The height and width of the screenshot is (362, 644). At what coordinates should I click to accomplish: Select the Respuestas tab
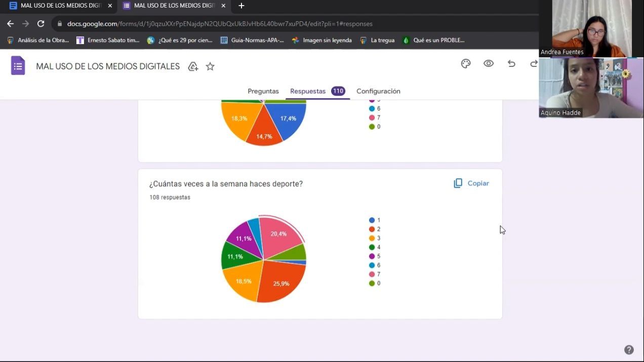(x=308, y=91)
